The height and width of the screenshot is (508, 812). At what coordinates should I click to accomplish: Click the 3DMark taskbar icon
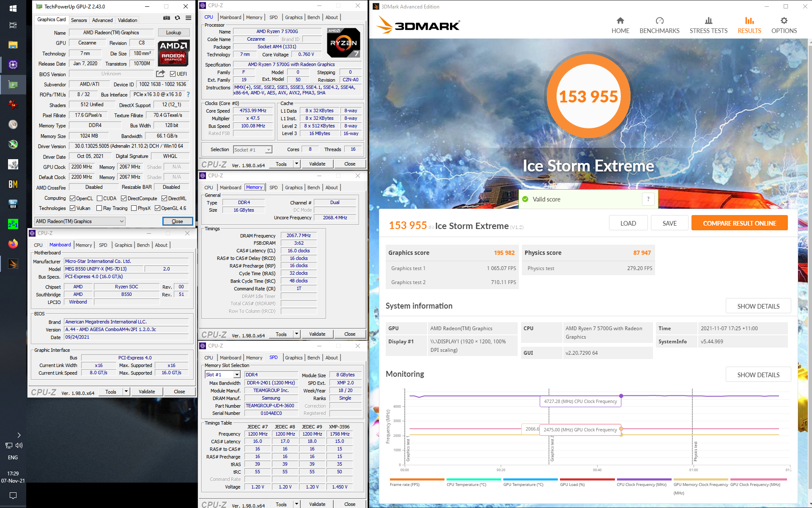[x=13, y=264]
